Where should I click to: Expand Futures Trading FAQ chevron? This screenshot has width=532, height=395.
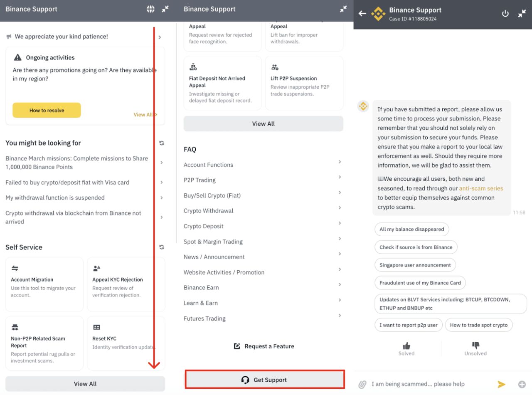pos(340,316)
